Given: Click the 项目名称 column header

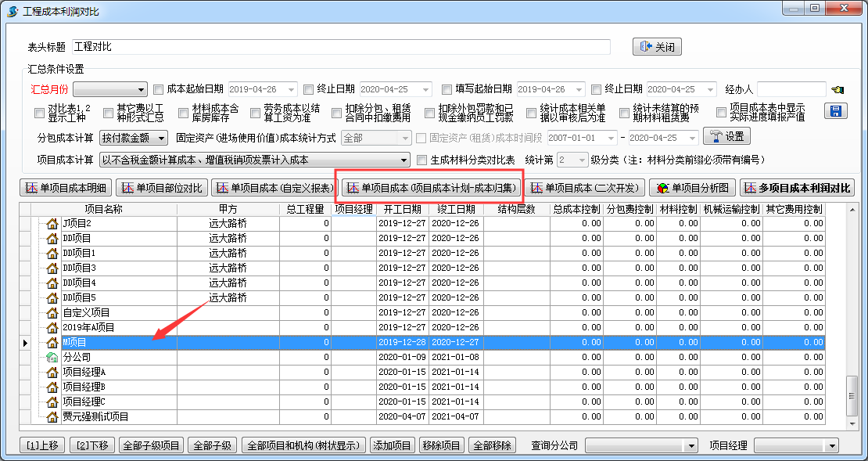Looking at the screenshot, I should (x=104, y=210).
